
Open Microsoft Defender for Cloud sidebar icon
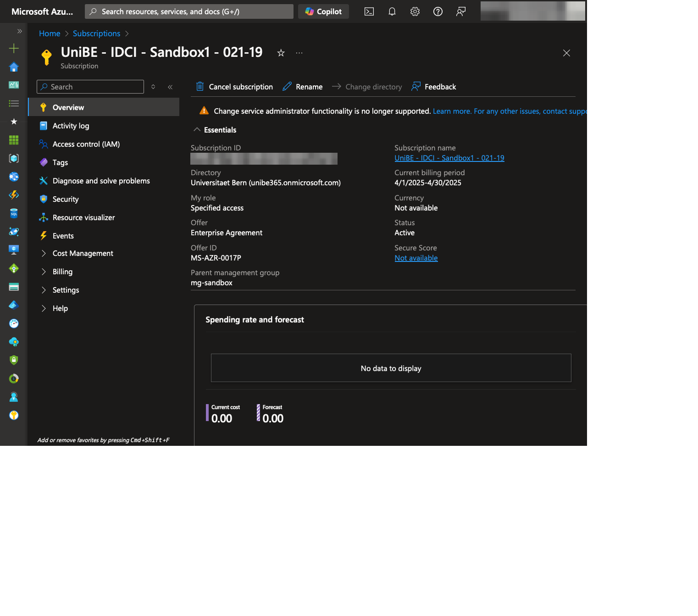(14, 360)
